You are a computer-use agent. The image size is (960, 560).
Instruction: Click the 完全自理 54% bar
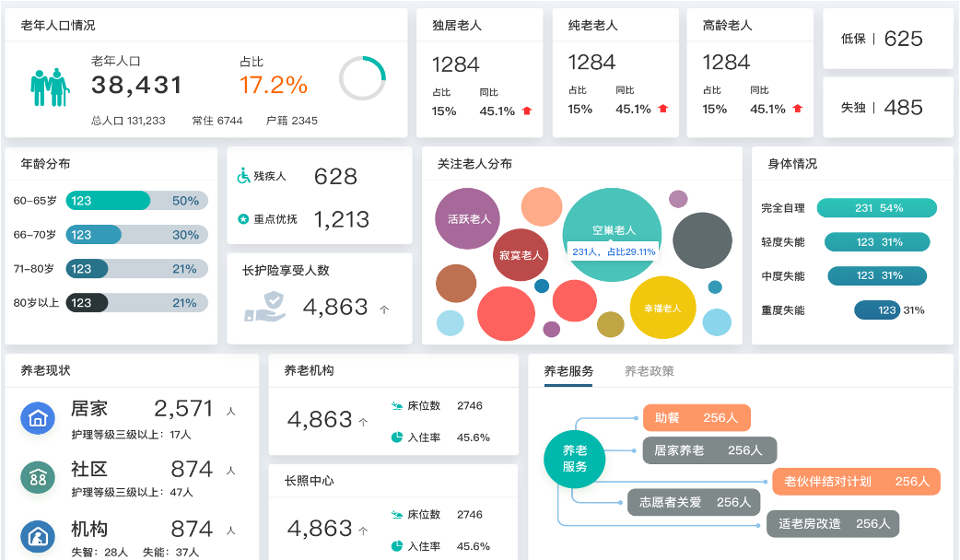point(876,208)
